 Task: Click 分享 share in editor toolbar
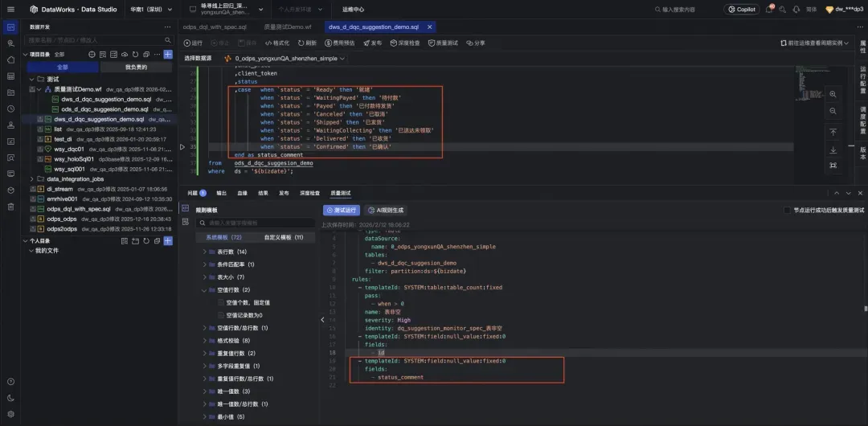click(476, 43)
